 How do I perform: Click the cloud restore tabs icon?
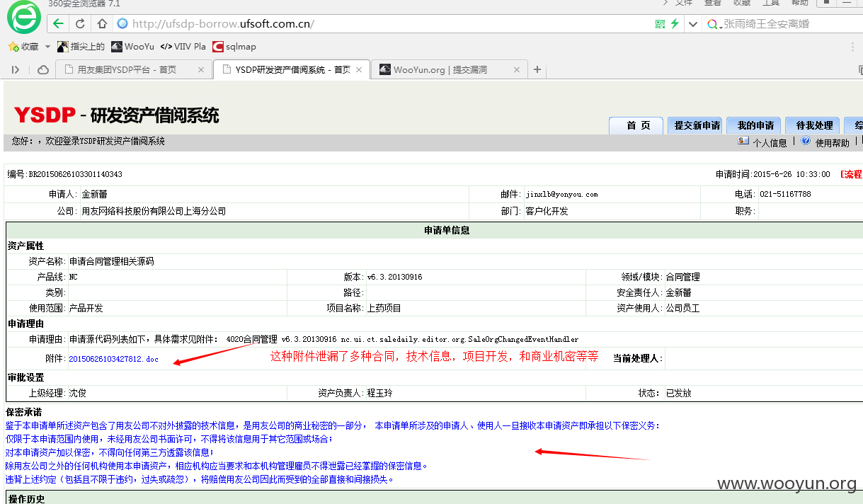[x=43, y=69]
